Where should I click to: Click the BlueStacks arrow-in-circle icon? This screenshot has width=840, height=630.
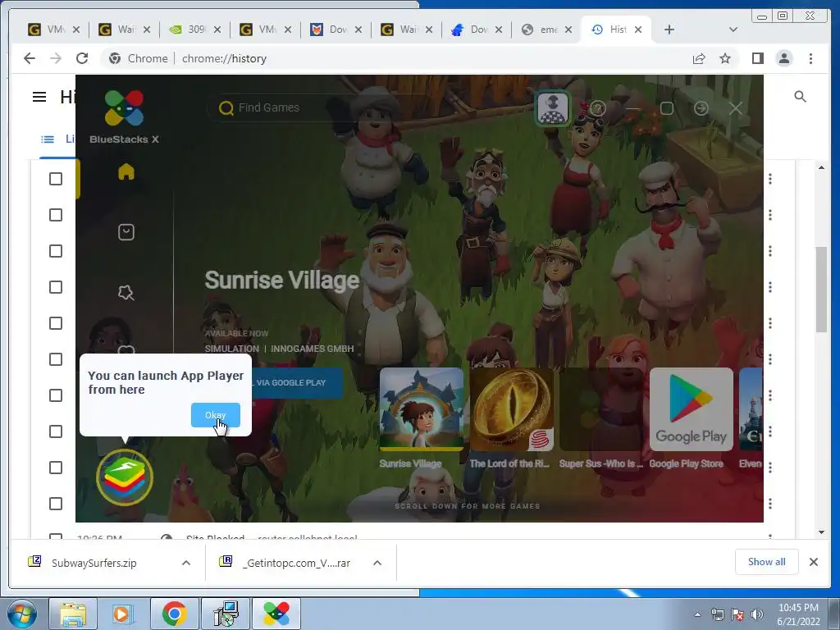[701, 108]
